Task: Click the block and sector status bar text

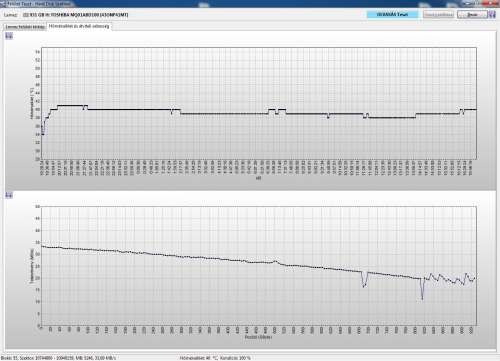Action: click(58, 358)
